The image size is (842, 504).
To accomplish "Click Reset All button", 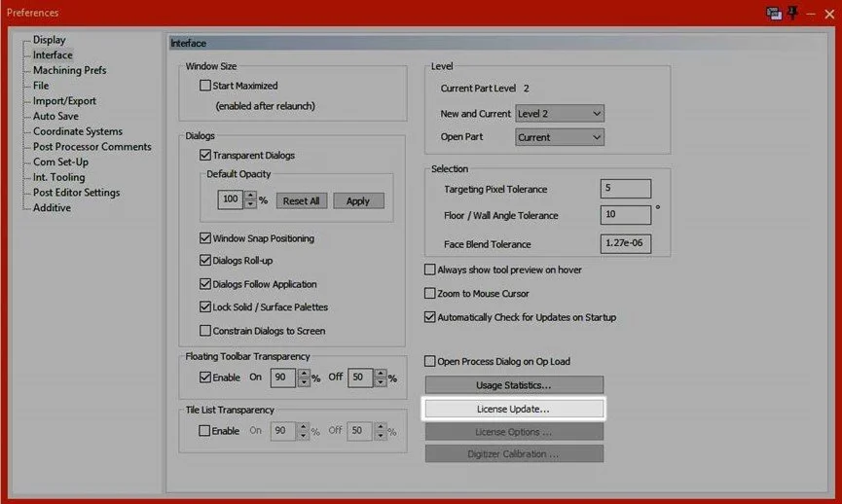I will pyautogui.click(x=301, y=200).
